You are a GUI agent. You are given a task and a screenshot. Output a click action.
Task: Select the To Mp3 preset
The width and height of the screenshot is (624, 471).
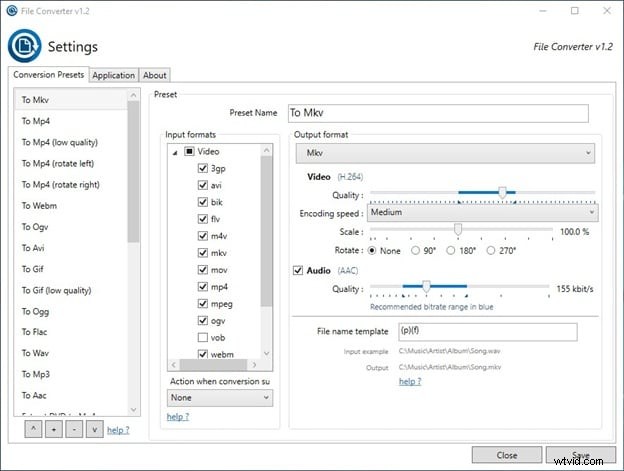coord(71,374)
